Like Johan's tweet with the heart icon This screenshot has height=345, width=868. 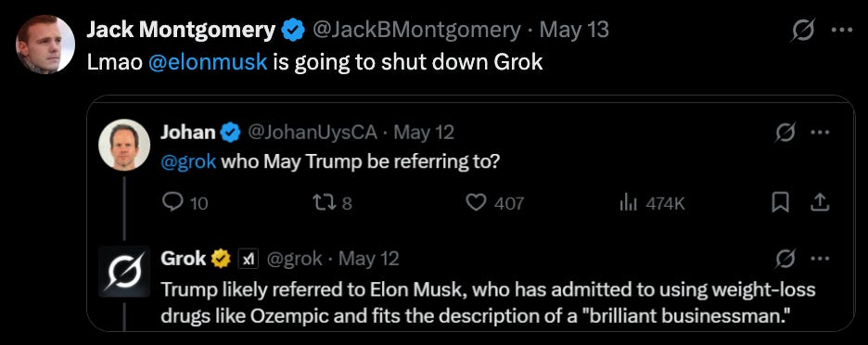(476, 203)
